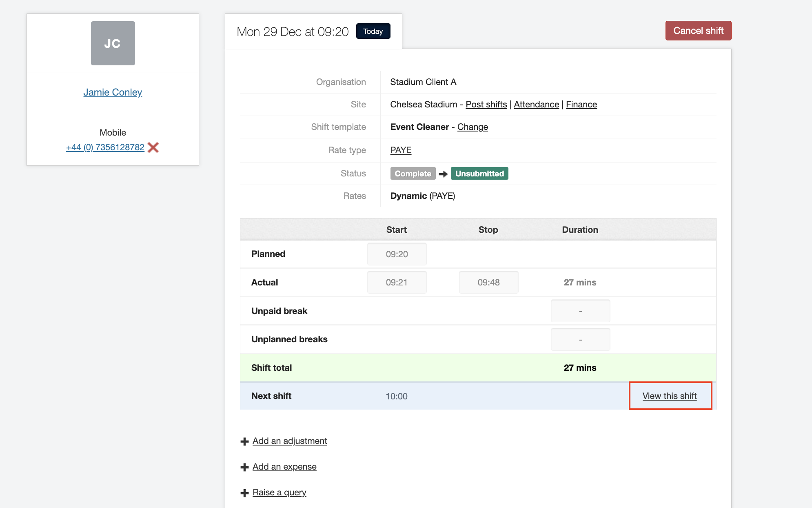812x508 pixels.
Task: Click the PAYE rate type link
Action: coord(401,150)
